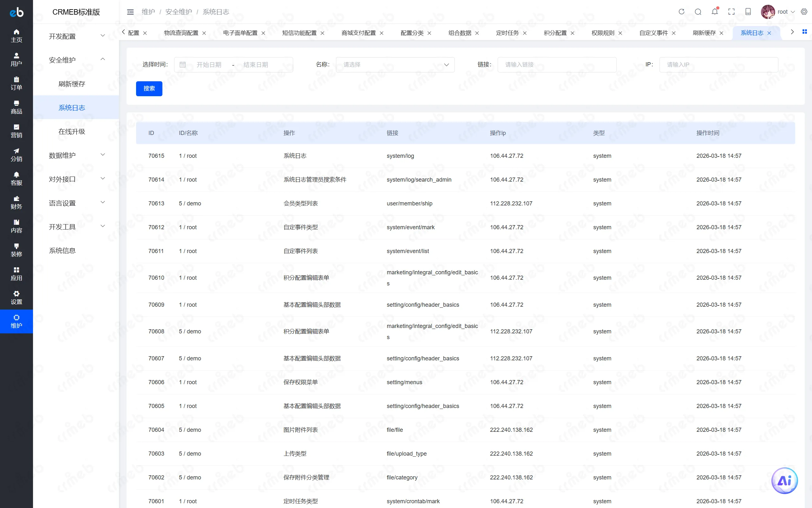Open the 订单 orders sidebar icon
812x508 pixels.
point(16,83)
